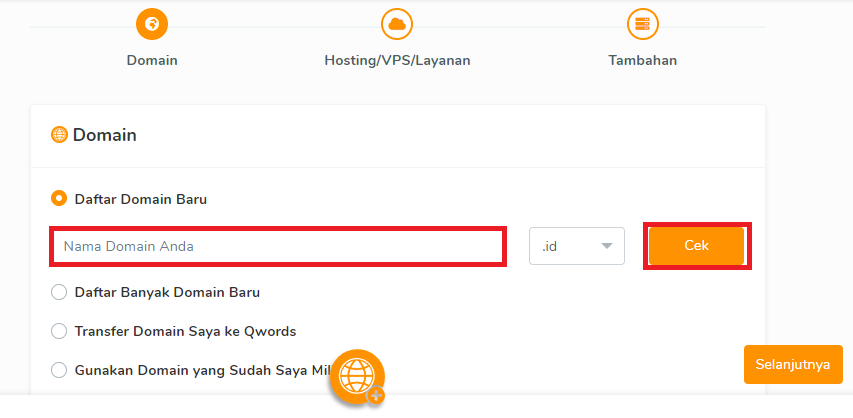853x418 pixels.
Task: Focus the Nama Domain Anda field
Action: click(x=277, y=246)
